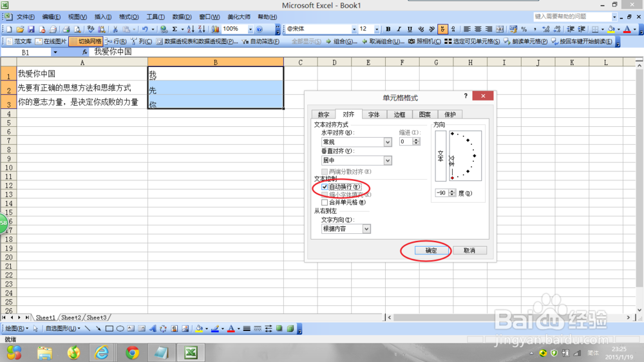Open 绘图 dropdown menu
Screen dimensions: 644x362
[x=17, y=329]
